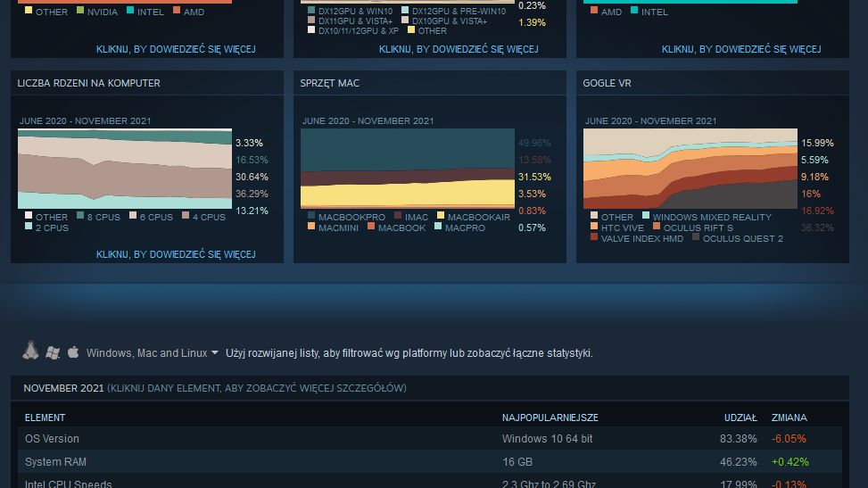Screen dimensions: 868x488
Task: Click the MACMINI legend swatch
Action: (311, 226)
